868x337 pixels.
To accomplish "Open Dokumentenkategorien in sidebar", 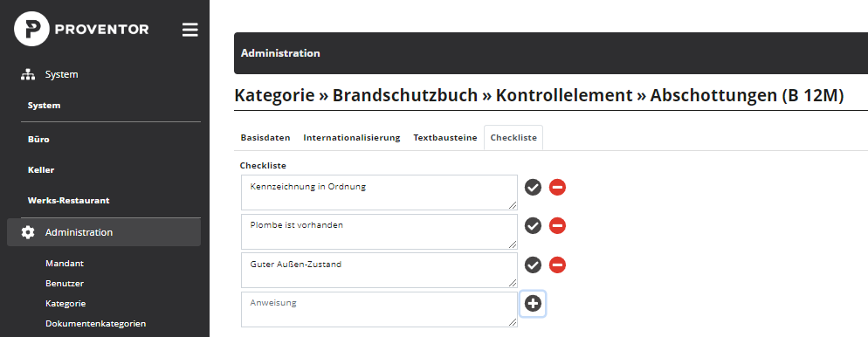I will (96, 323).
